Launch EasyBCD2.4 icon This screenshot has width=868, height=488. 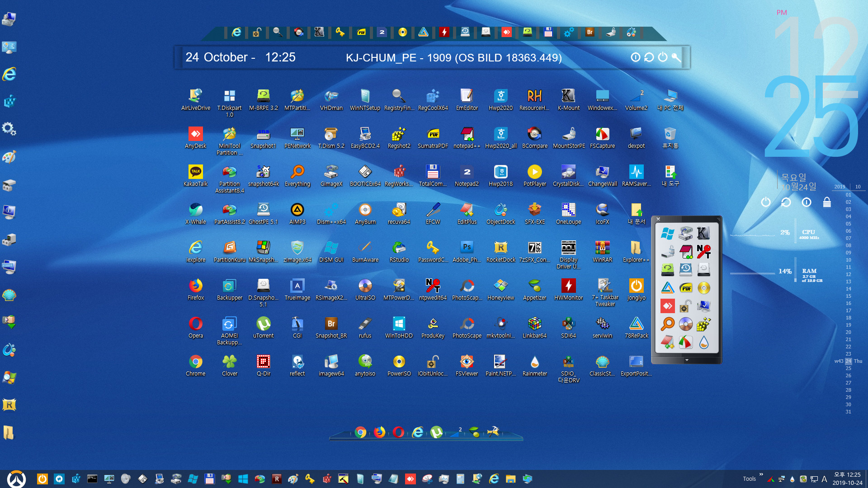coord(365,137)
